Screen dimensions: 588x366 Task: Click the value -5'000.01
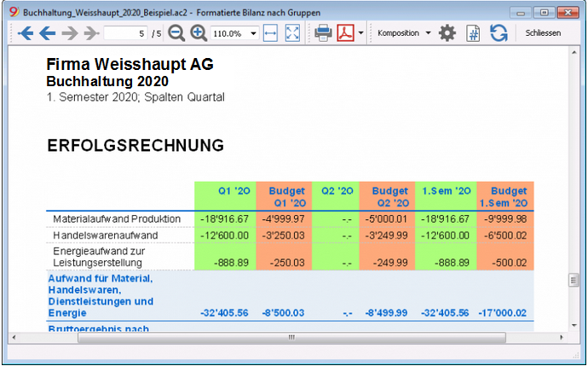point(386,219)
